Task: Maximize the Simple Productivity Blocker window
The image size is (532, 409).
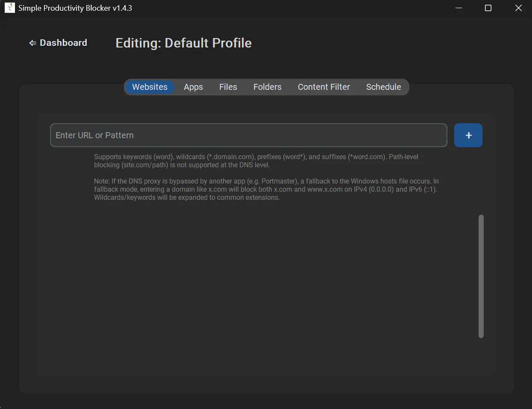Action: click(x=488, y=8)
